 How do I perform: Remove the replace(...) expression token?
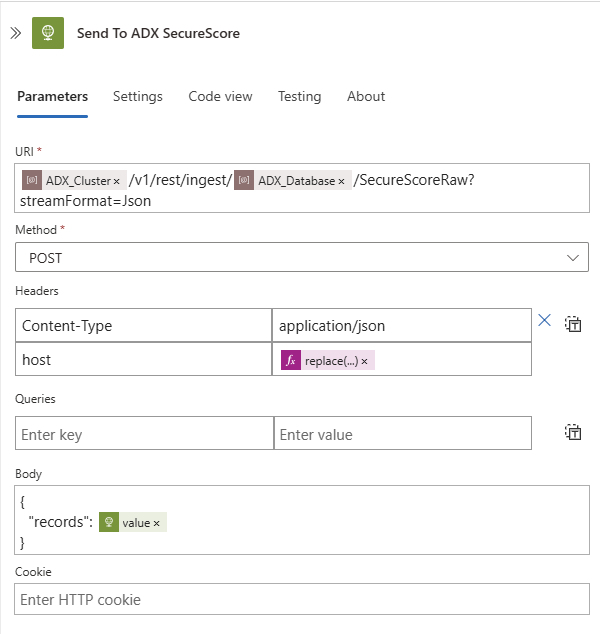coord(364,361)
